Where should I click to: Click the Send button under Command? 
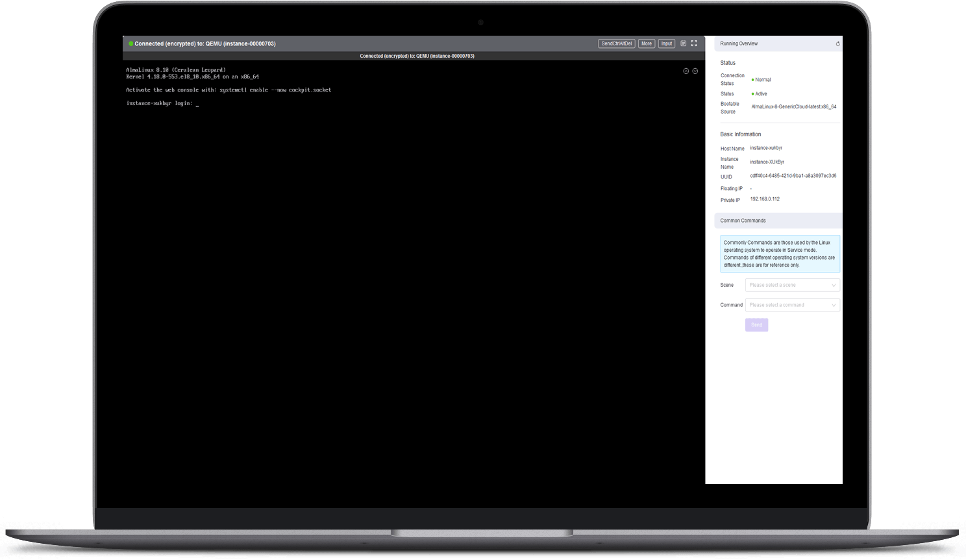pyautogui.click(x=756, y=325)
